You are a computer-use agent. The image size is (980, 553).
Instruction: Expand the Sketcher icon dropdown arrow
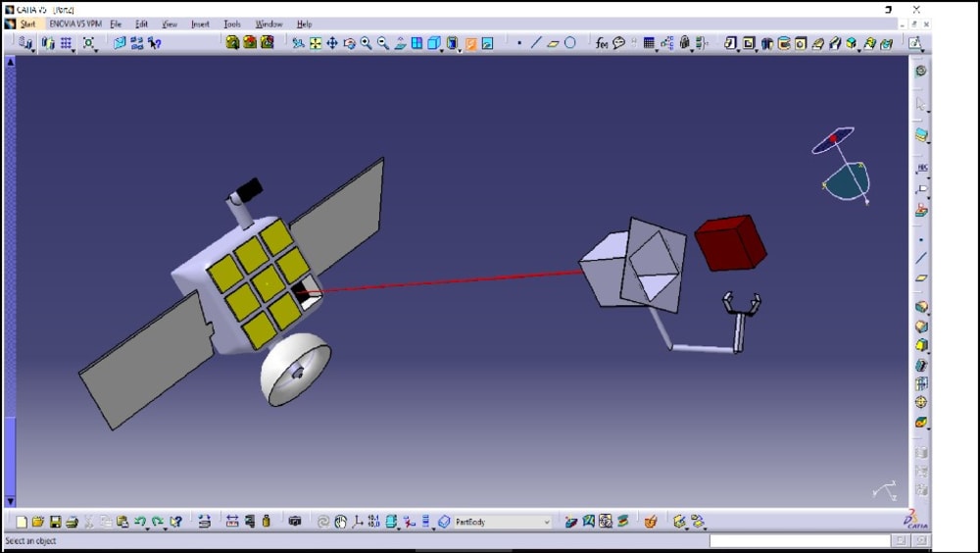pyautogui.click(x=924, y=49)
